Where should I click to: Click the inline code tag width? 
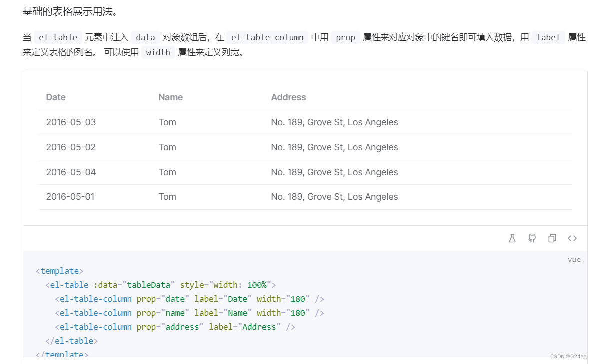click(x=158, y=52)
